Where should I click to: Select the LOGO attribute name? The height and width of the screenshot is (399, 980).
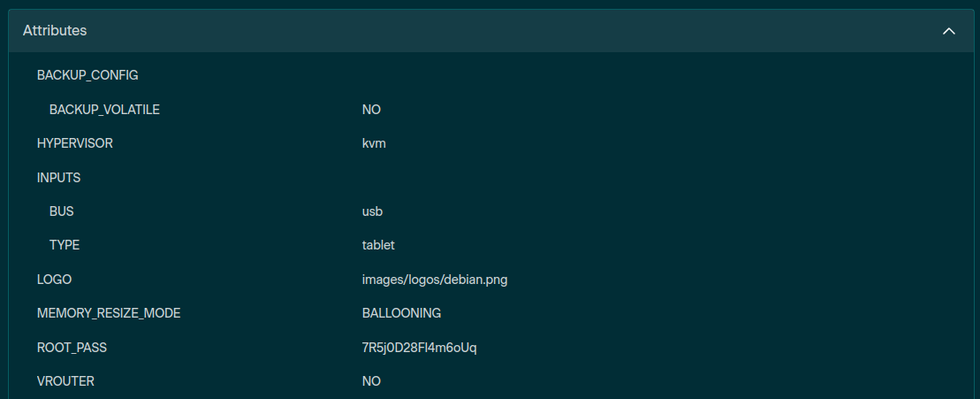[54, 280]
